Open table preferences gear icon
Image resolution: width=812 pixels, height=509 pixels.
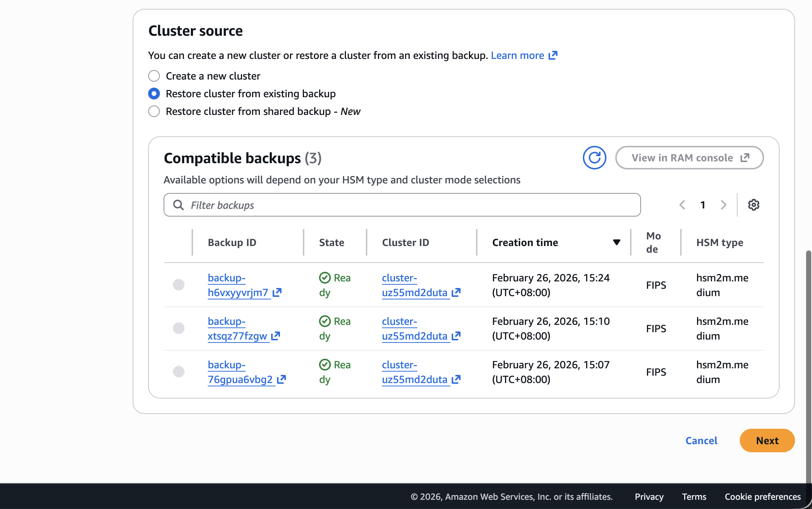point(753,205)
